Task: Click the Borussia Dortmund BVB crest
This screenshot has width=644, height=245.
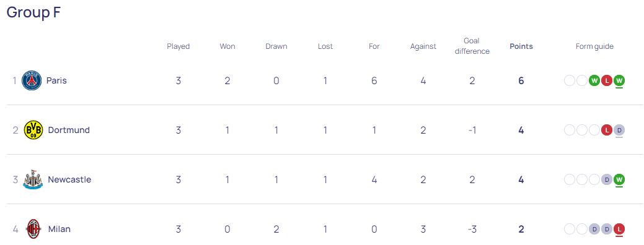Action: [33, 131]
